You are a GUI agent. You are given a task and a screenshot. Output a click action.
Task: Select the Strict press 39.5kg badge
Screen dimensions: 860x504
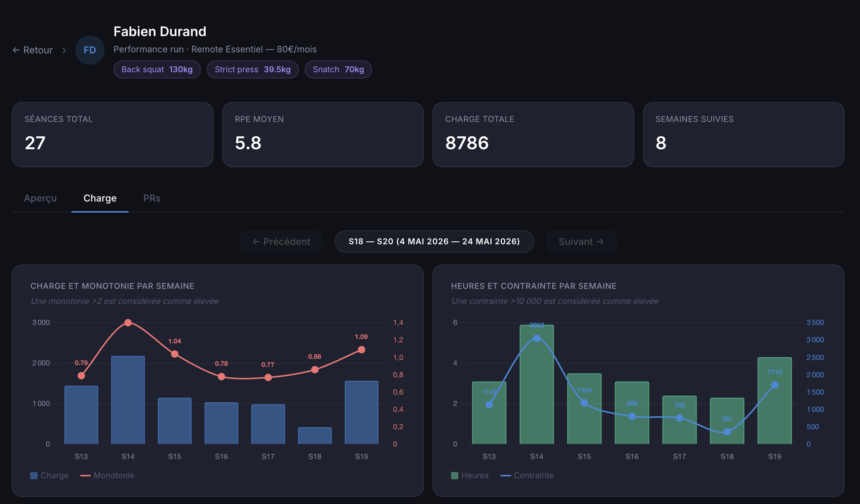[x=253, y=69]
